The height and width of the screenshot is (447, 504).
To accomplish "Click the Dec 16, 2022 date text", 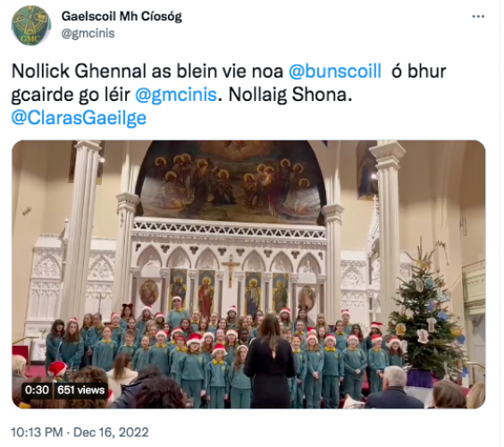I will 111,433.
